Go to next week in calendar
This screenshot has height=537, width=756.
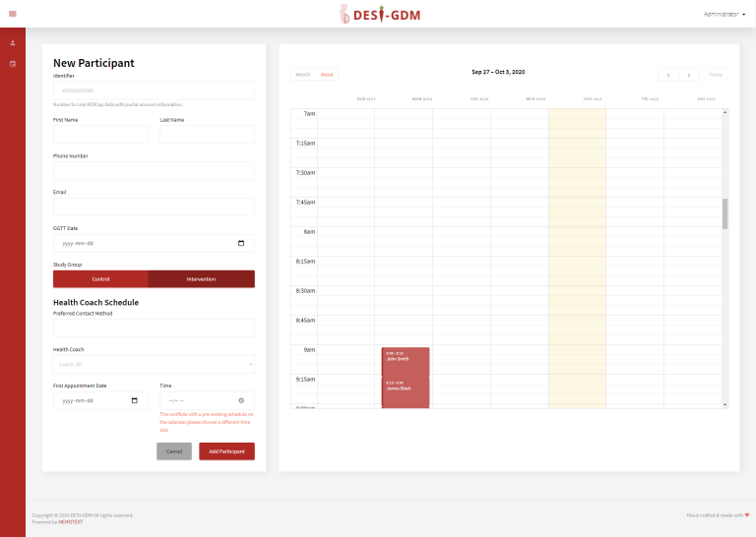tap(689, 75)
